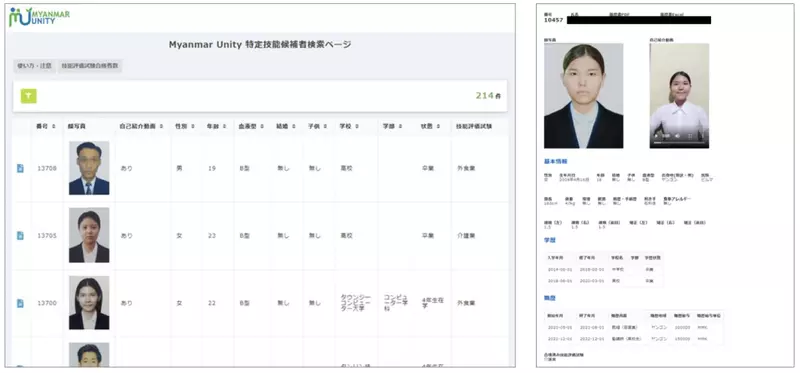Select the number cell 13700

[x=47, y=303]
